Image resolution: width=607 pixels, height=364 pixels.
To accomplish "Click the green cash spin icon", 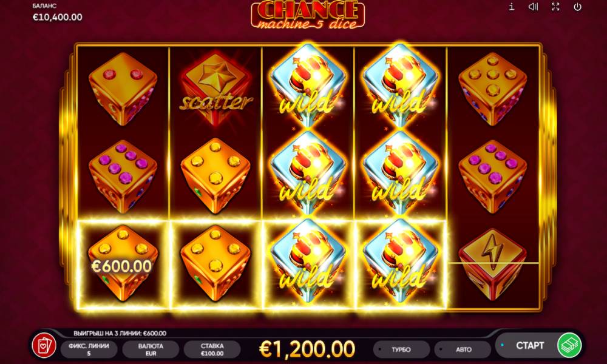I will coord(569,345).
